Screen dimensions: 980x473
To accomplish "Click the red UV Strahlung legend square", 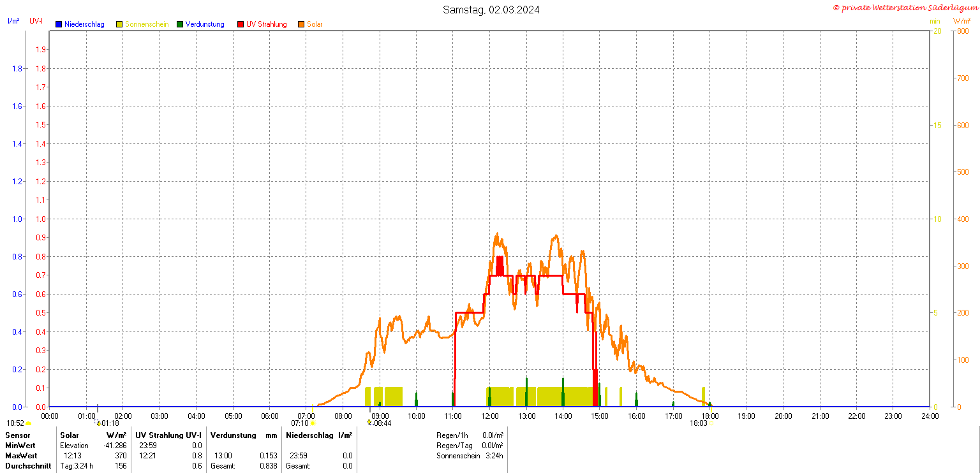I will pyautogui.click(x=241, y=24).
